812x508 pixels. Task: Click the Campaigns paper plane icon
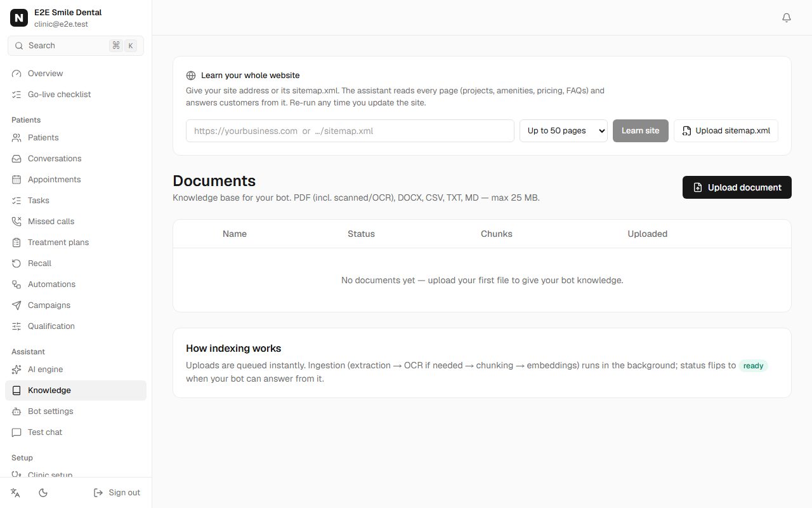(x=16, y=305)
